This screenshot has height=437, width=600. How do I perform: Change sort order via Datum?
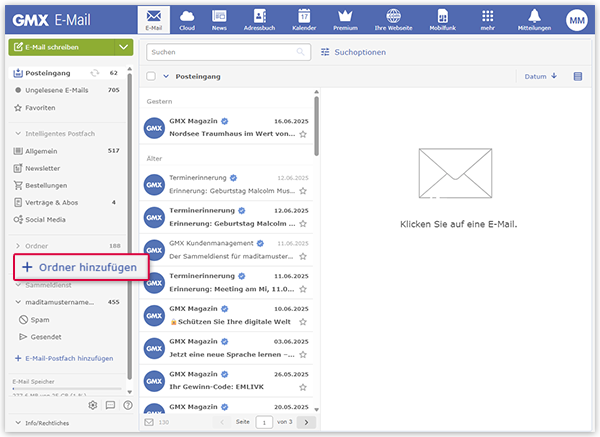pyautogui.click(x=540, y=77)
